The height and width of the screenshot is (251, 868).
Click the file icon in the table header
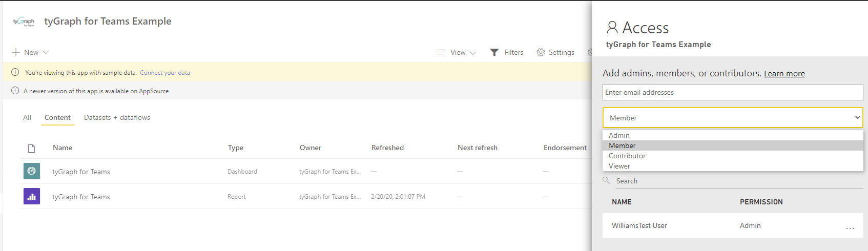click(x=32, y=148)
